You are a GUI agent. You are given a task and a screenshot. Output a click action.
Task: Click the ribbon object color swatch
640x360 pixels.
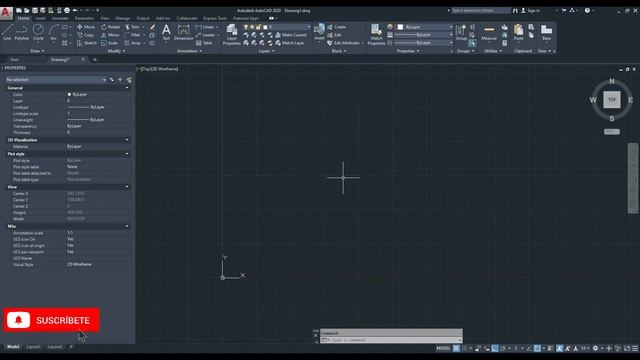click(400, 27)
